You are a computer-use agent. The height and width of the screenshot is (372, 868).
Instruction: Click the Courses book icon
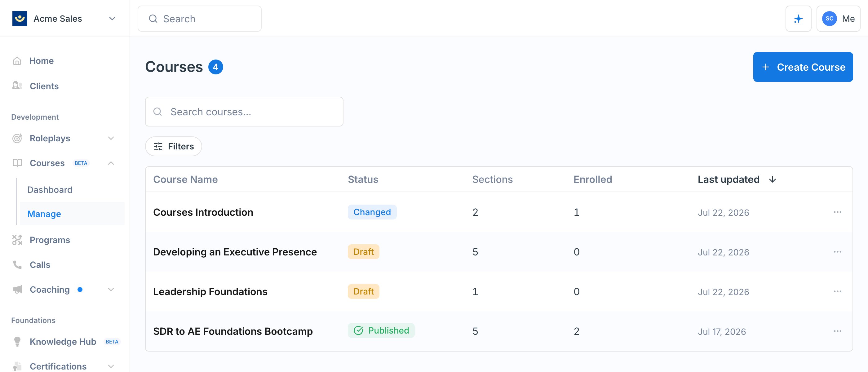pyautogui.click(x=17, y=163)
